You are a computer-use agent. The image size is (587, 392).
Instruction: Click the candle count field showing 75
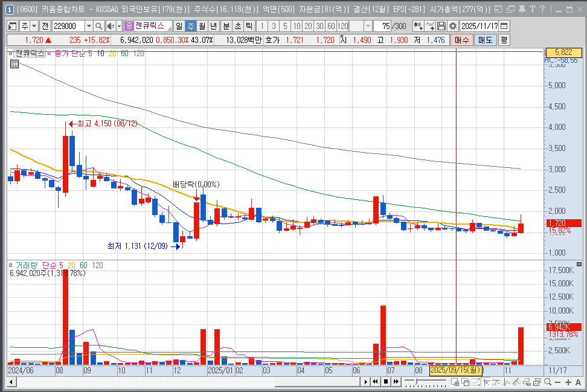pyautogui.click(x=382, y=26)
